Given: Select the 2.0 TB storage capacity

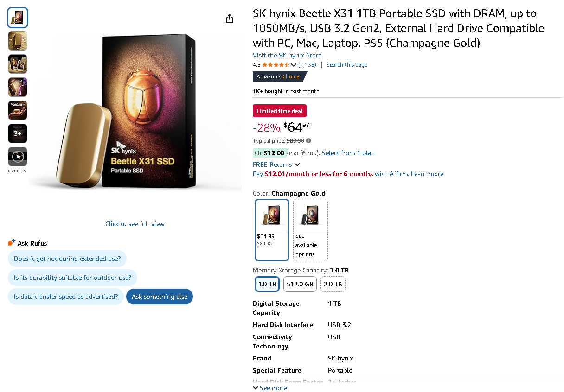Looking at the screenshot, I should pyautogui.click(x=333, y=284).
